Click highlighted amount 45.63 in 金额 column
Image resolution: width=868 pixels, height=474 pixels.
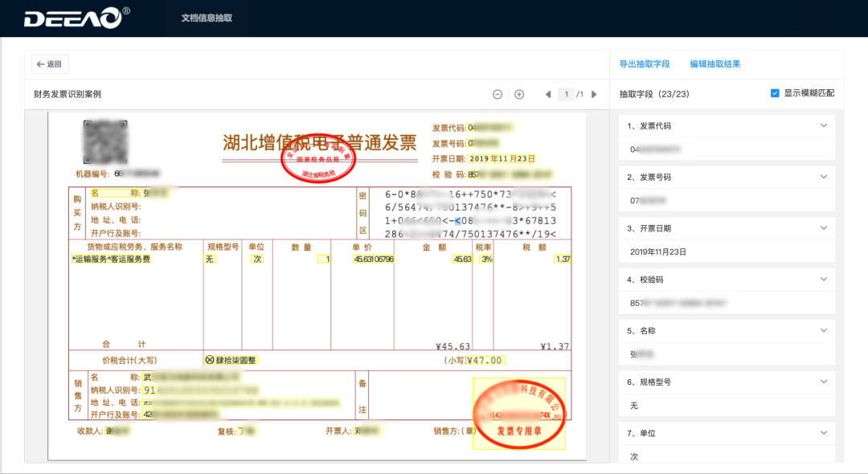coord(462,259)
